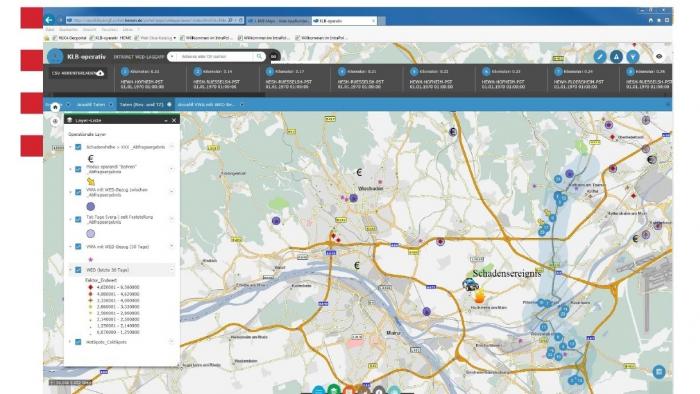Click the infinity round button beside search
700x394 pixels.
[274, 57]
